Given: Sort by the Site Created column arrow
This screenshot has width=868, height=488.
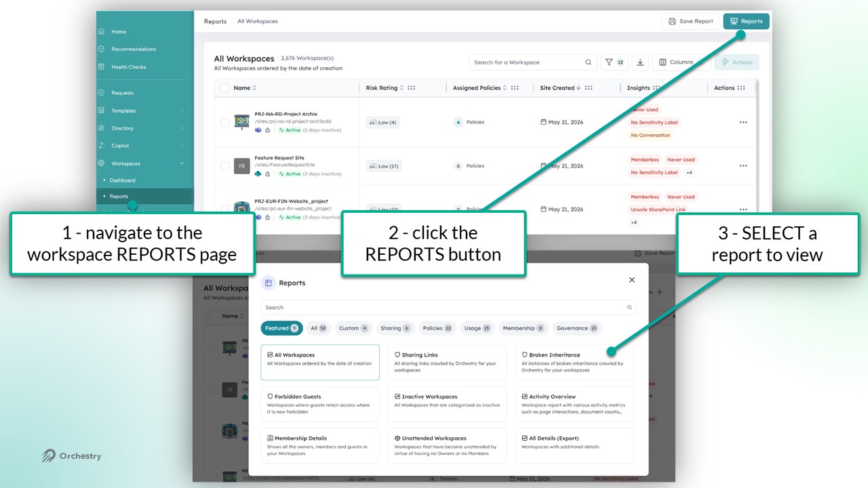Looking at the screenshot, I should click(x=578, y=88).
